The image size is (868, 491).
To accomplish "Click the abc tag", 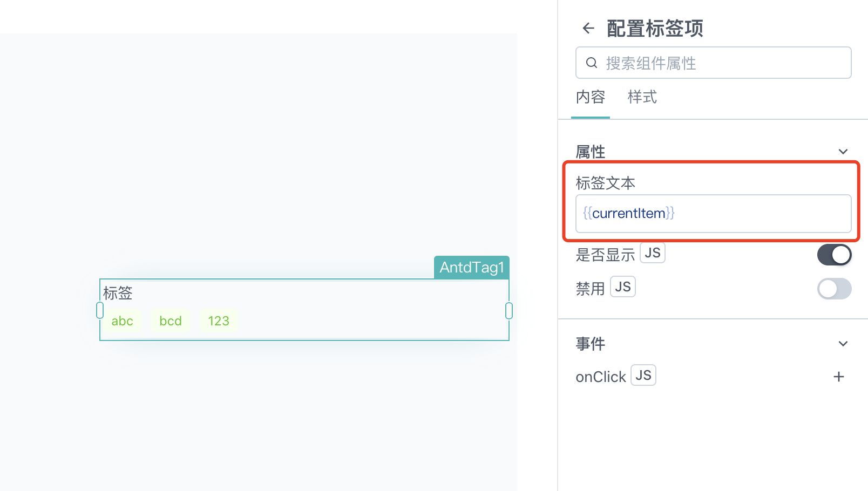I will [123, 321].
